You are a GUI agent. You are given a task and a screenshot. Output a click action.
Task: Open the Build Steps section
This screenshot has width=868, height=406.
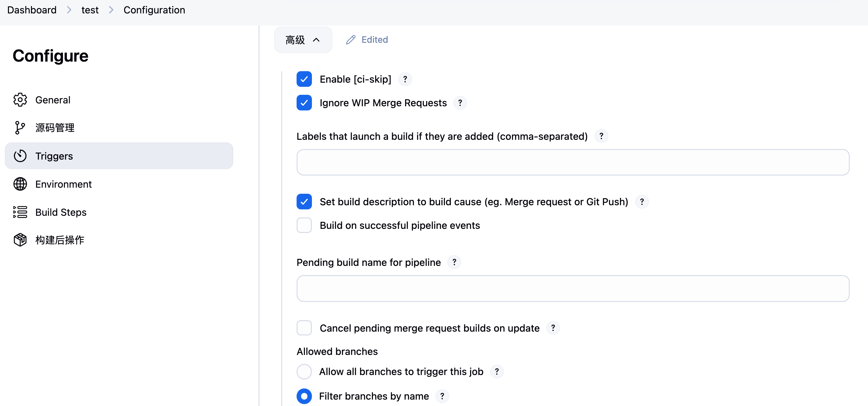point(60,212)
